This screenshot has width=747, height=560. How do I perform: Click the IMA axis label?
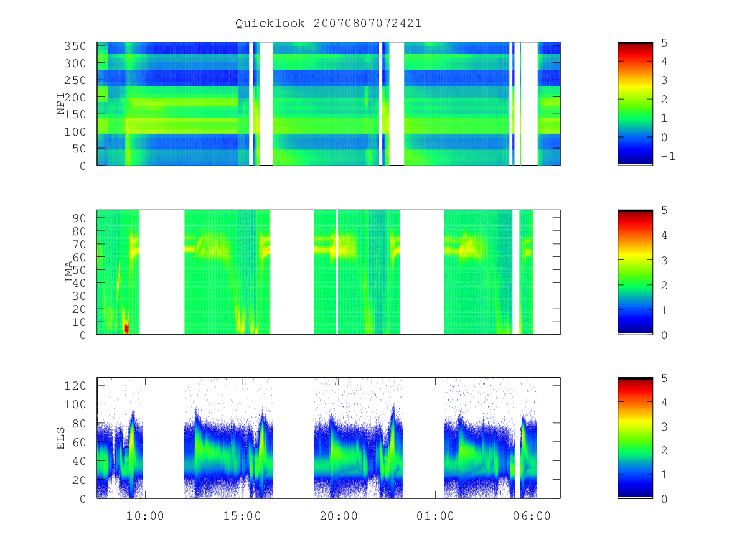(69, 272)
